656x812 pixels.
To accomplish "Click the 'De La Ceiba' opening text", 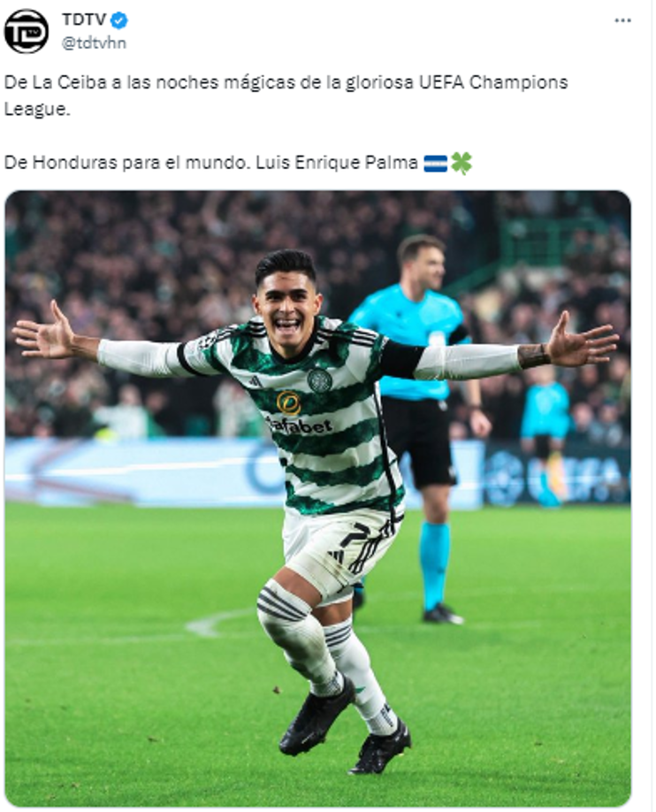I will pyautogui.click(x=56, y=82).
